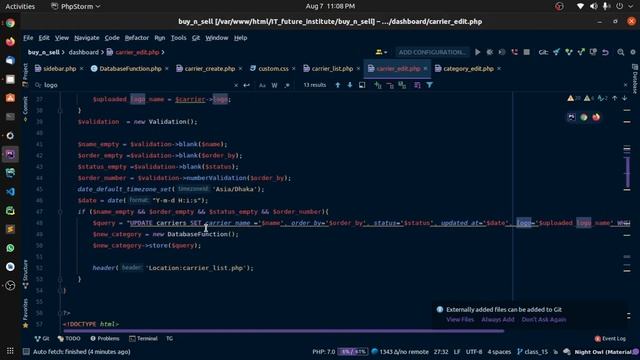This screenshot has width=640, height=360.
Task: Click Don't Ask Again in the notification
Action: (x=544, y=320)
